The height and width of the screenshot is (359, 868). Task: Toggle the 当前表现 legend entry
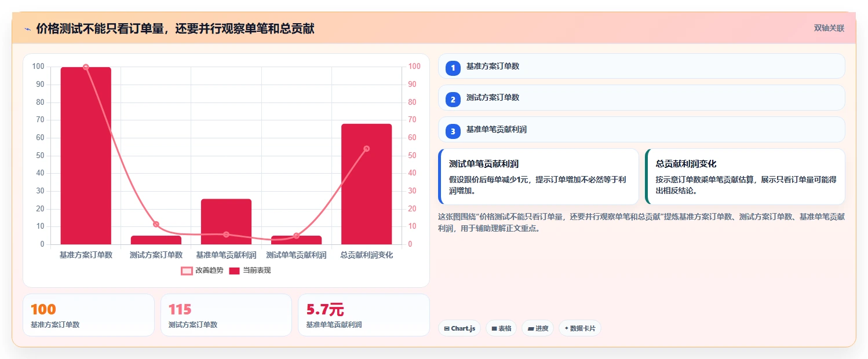[x=250, y=270]
